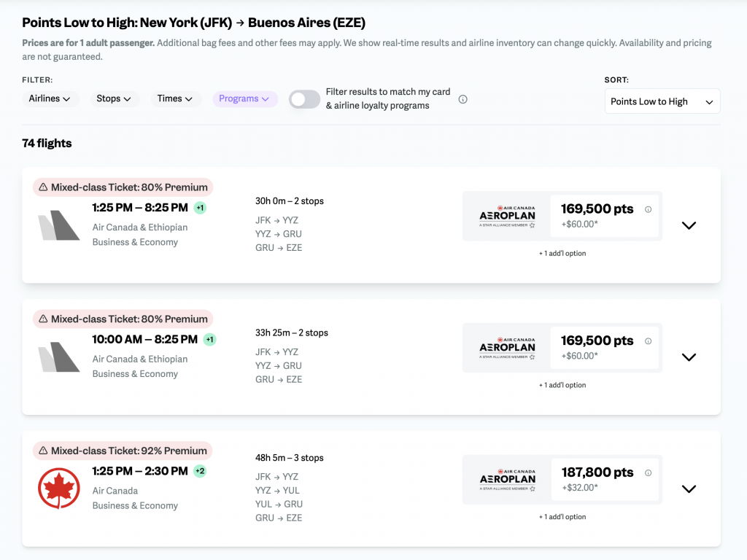
Task: Open the Stops filter dropdown
Action: (x=114, y=98)
